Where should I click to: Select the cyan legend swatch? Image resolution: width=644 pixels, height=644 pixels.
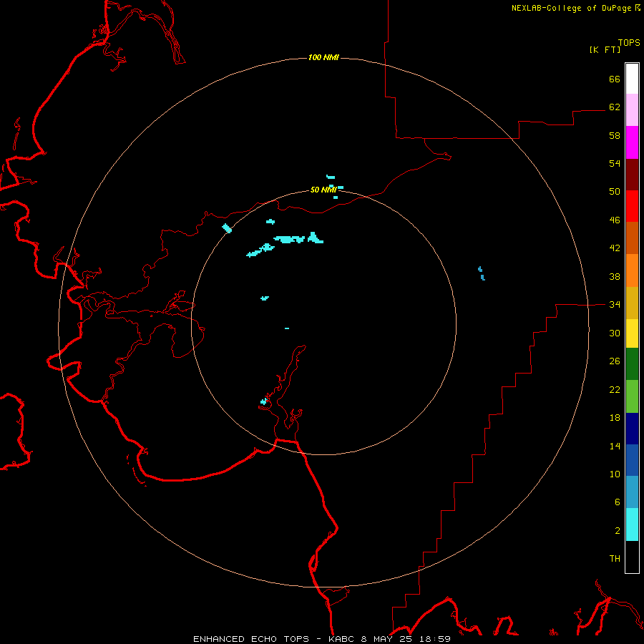coord(632,525)
